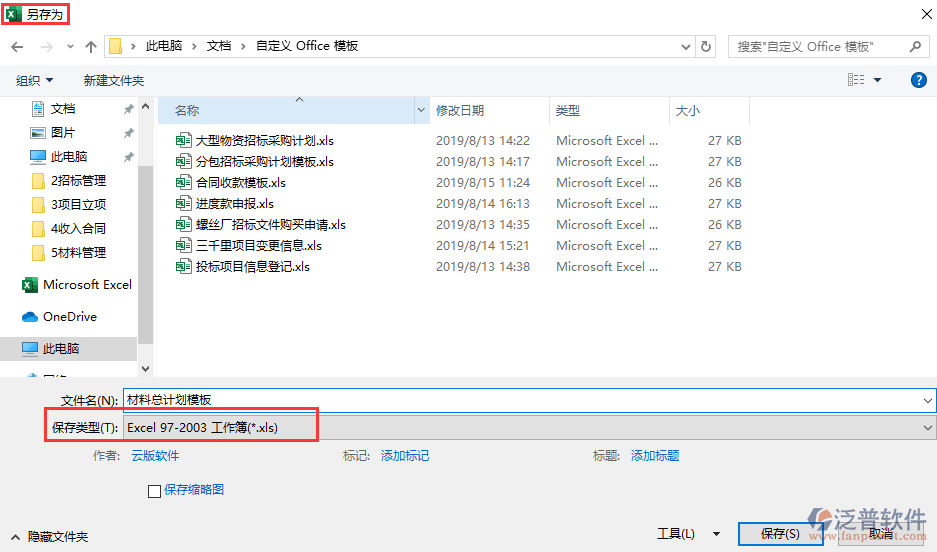Click Excel icon of 进度款申报.xls

coord(183,204)
